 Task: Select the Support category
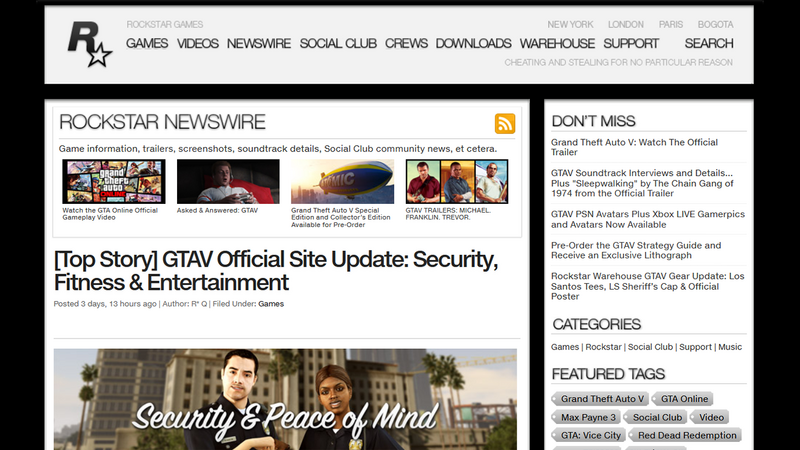(x=695, y=347)
